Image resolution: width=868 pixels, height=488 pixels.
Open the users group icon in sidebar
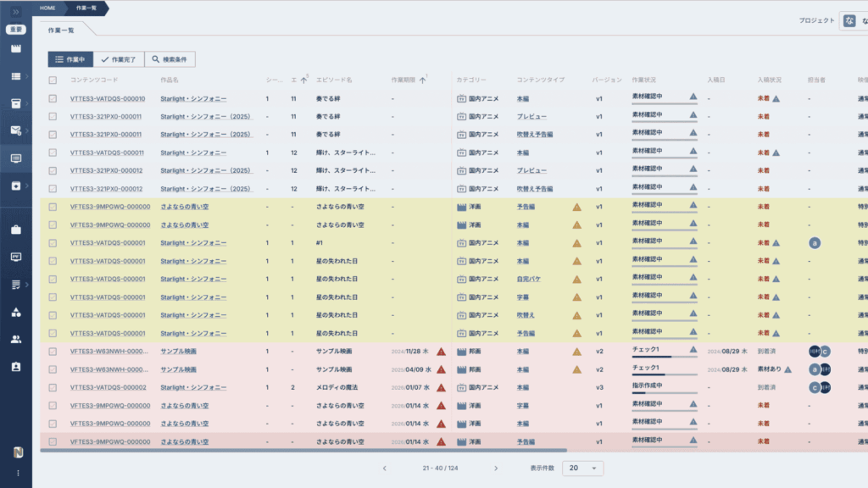click(x=16, y=339)
